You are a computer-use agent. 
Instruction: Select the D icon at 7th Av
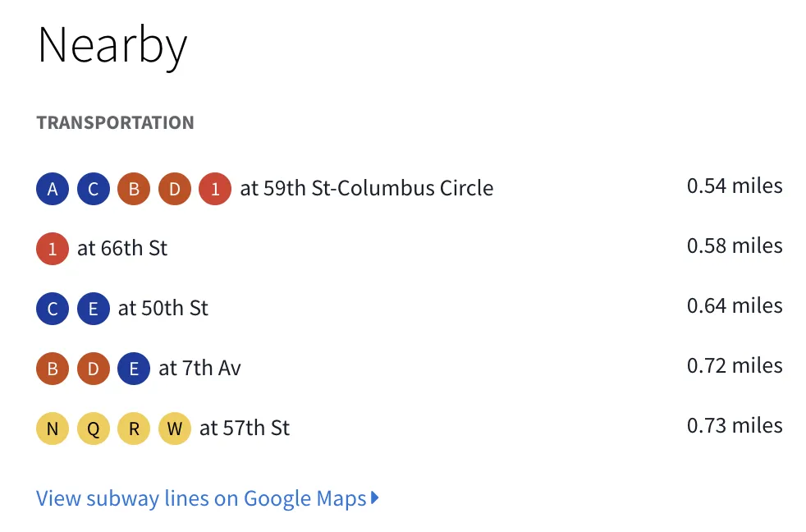(93, 369)
